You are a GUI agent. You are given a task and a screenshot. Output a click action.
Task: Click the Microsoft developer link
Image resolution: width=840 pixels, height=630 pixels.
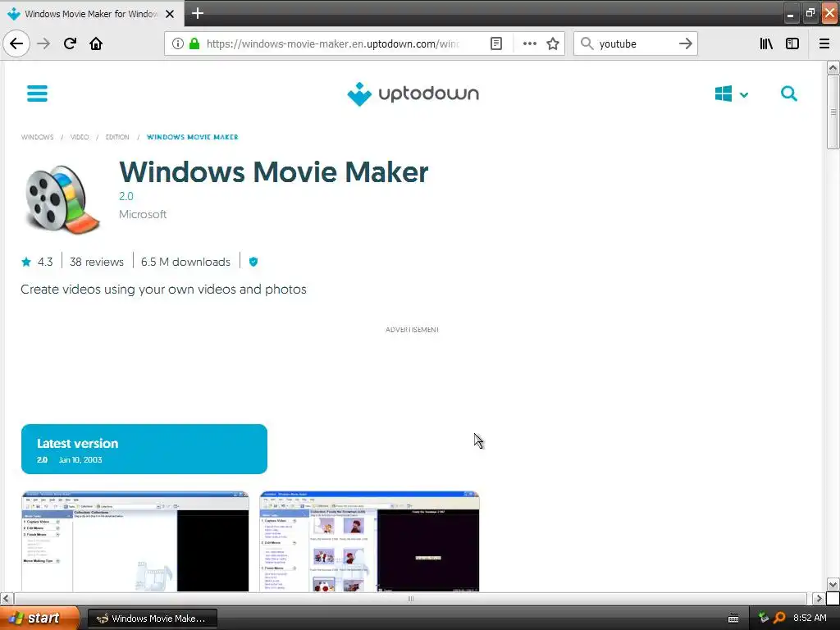143,214
